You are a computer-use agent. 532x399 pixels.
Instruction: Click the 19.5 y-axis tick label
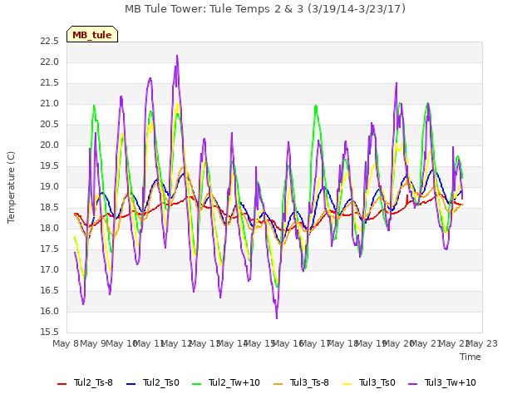point(50,166)
